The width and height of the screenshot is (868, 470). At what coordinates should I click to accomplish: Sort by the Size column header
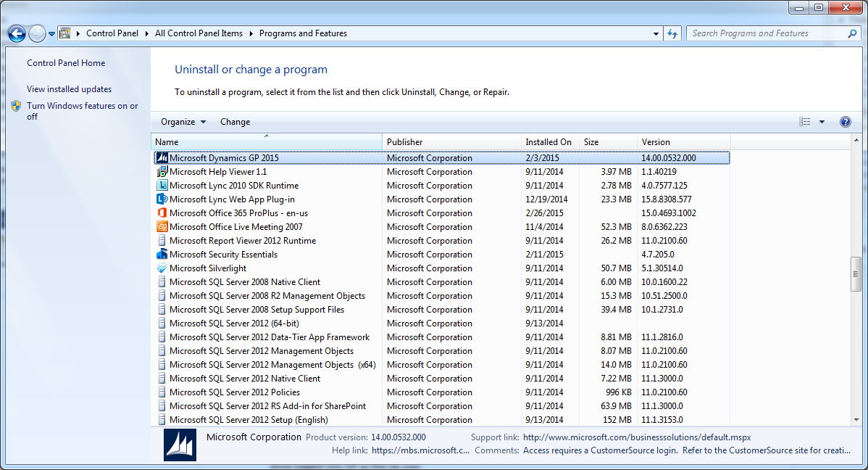click(608, 142)
